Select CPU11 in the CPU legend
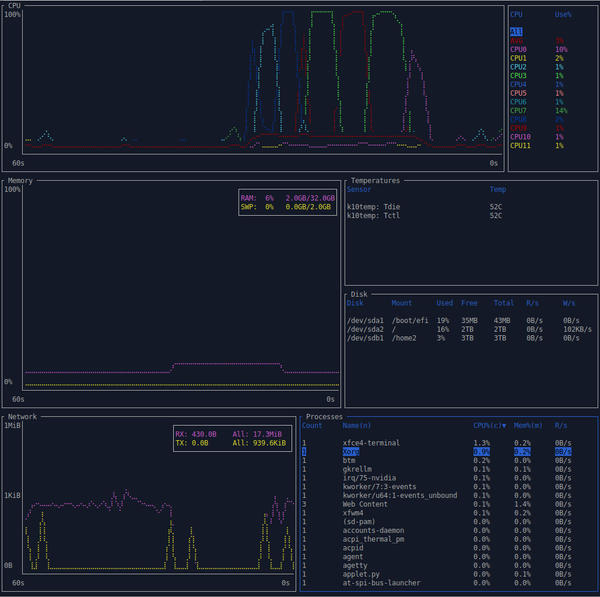The image size is (600, 597). 537,146
